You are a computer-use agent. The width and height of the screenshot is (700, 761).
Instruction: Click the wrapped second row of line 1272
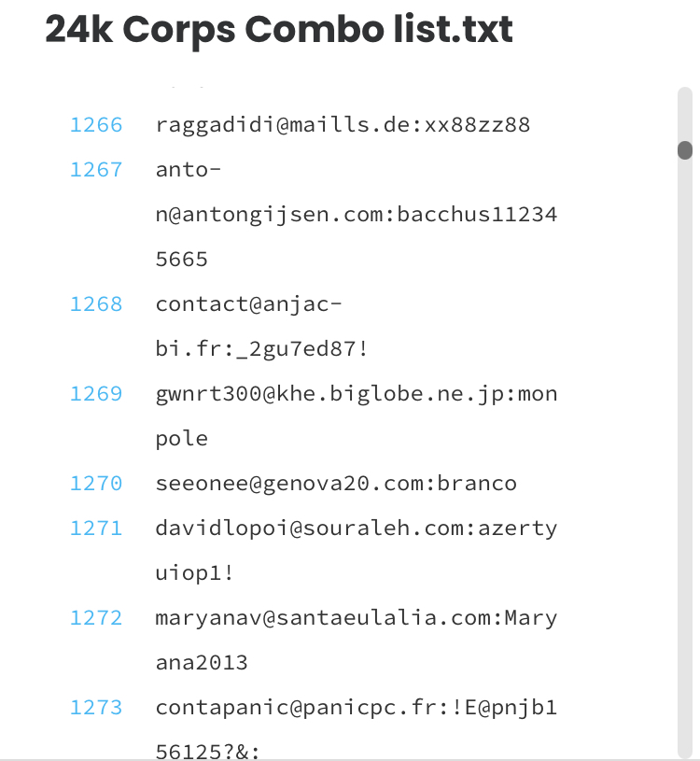[202, 663]
